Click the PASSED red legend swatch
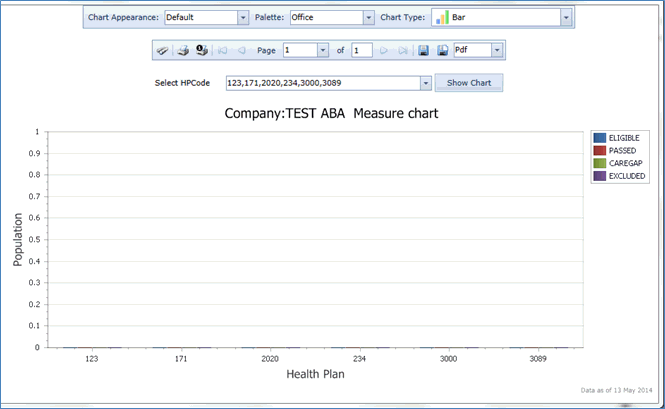 tap(599, 150)
